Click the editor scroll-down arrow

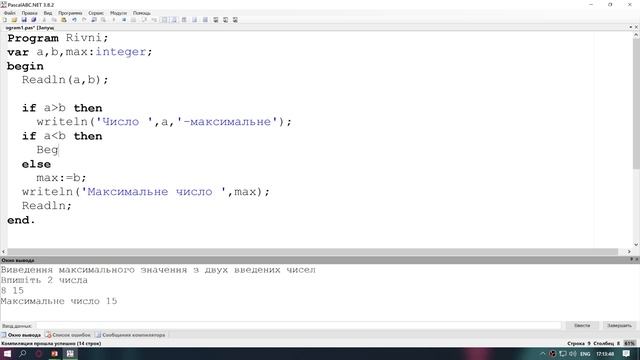[636, 244]
